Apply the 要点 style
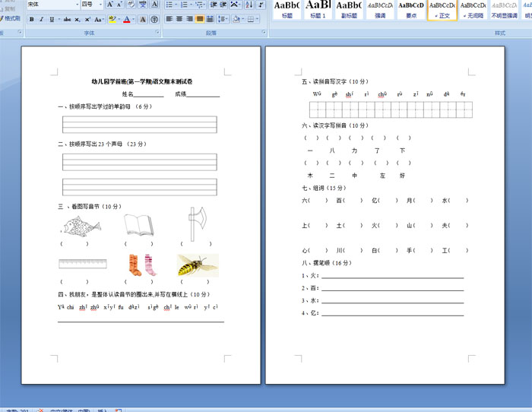The height and width of the screenshot is (412, 532). click(411, 10)
